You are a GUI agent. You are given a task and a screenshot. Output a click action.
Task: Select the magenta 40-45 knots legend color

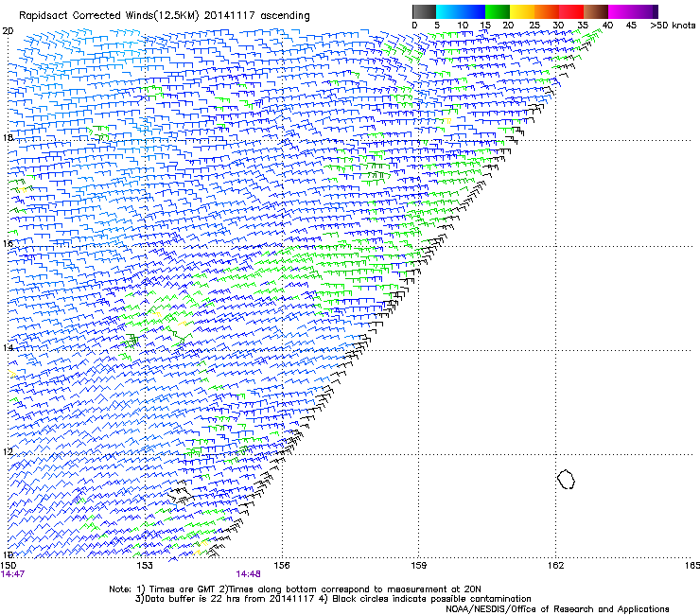pos(621,11)
